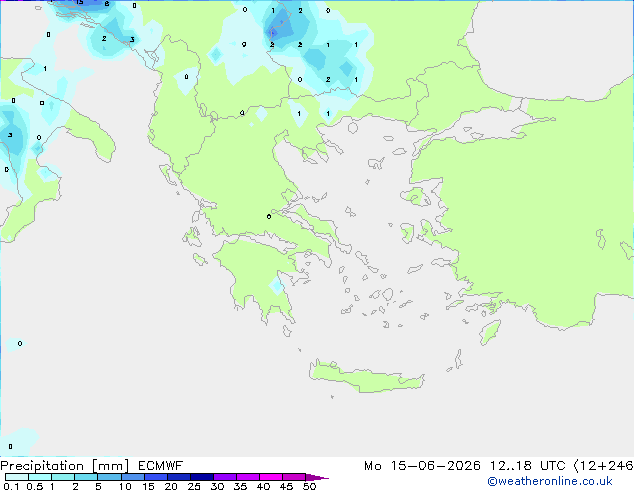Select the ECMWF model label
The height and width of the screenshot is (490, 634).
[x=160, y=466]
